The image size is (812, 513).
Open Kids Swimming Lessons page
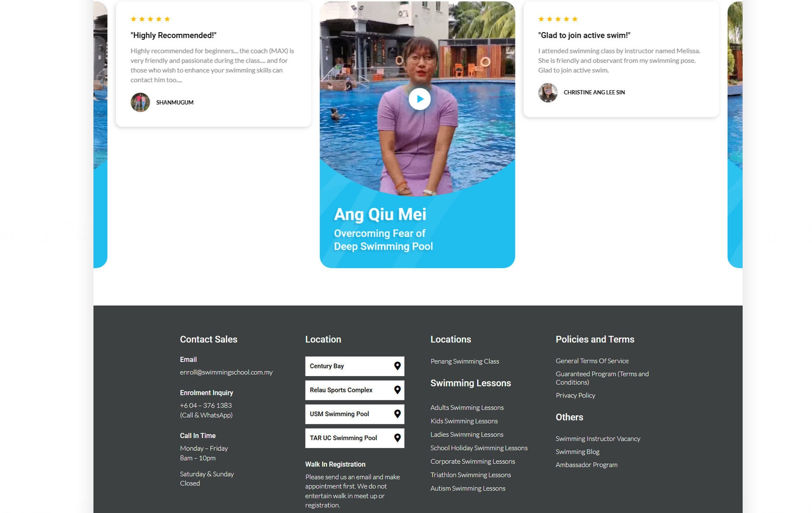tap(464, 421)
